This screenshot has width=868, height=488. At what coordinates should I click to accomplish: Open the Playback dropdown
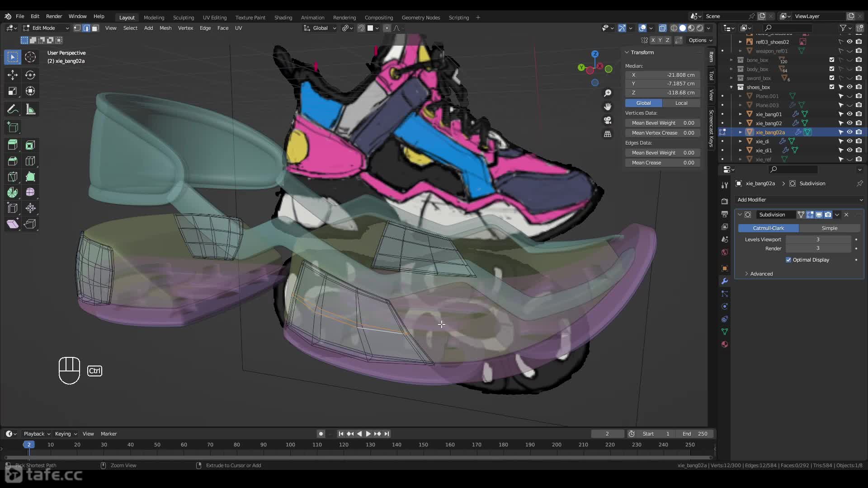(37, 434)
